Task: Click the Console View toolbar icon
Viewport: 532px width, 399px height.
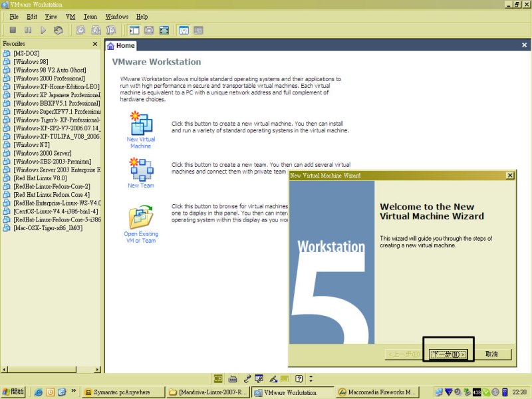Action: [198, 30]
